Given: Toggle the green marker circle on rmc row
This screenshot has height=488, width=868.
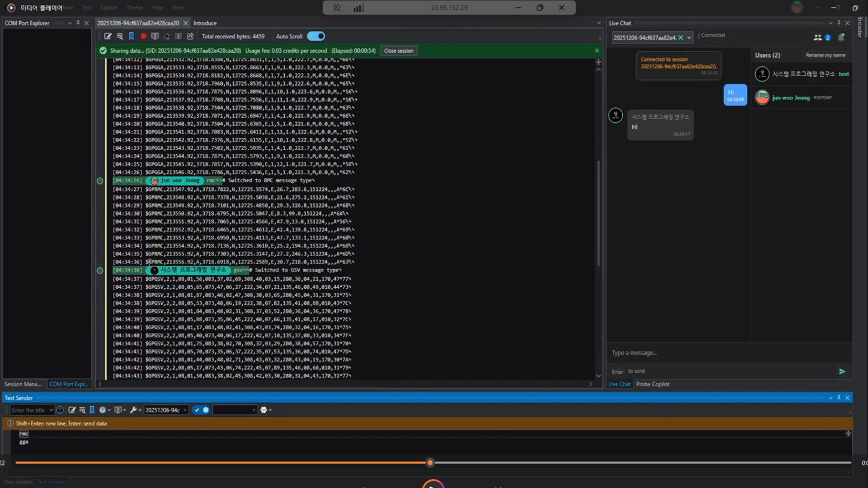Looking at the screenshot, I should [x=100, y=181].
